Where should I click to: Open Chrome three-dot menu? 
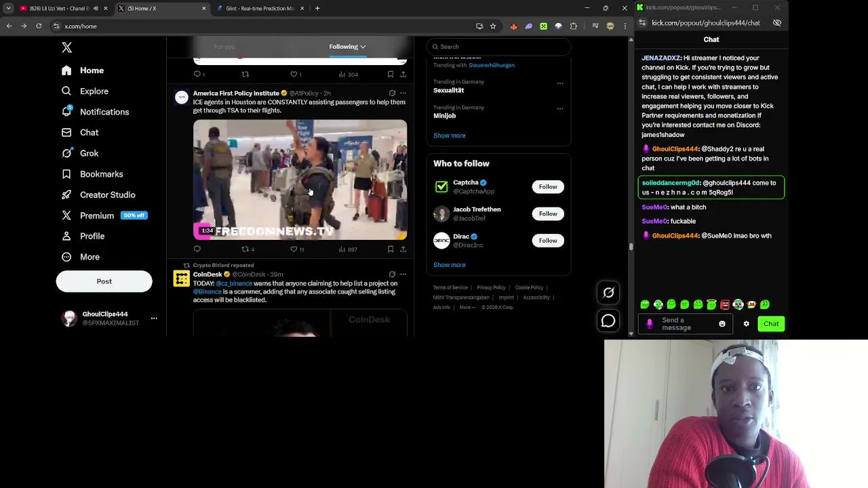[625, 26]
